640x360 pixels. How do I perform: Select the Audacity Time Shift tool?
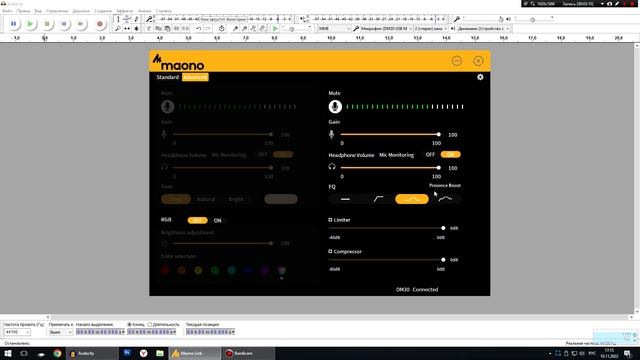[x=127, y=29]
